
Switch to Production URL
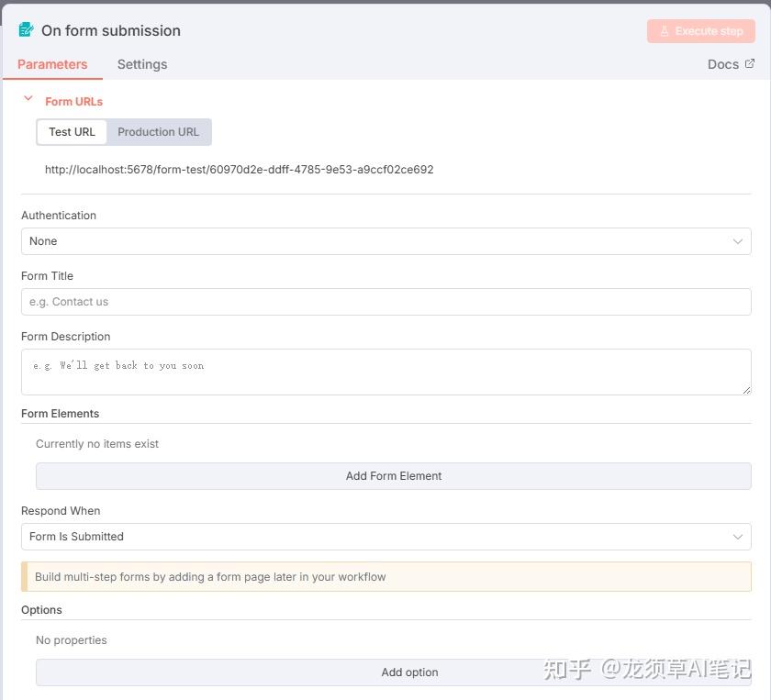158,132
